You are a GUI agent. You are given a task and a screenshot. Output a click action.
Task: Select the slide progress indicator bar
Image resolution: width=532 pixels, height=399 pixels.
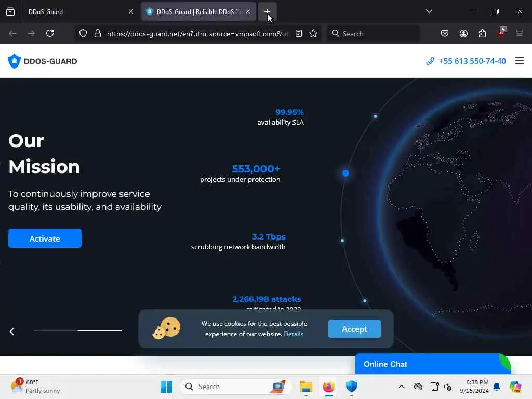78,331
